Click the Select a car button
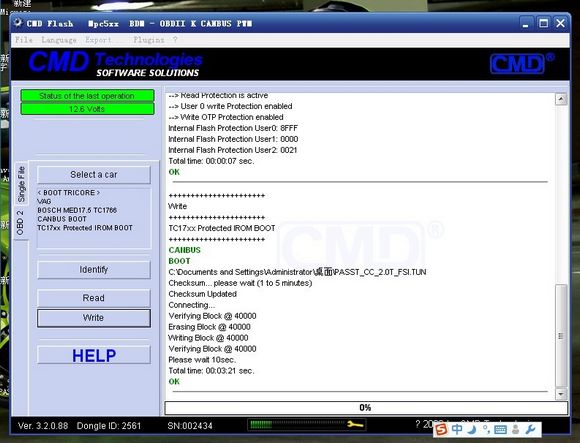Screen dimensions: 580x443 tap(94, 175)
